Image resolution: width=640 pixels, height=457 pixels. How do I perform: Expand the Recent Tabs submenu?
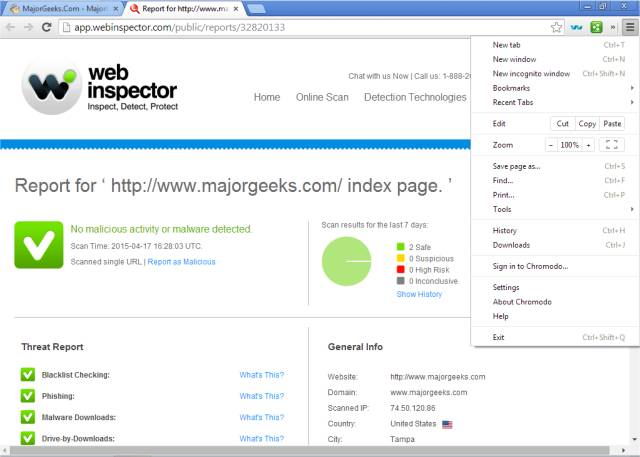point(555,102)
